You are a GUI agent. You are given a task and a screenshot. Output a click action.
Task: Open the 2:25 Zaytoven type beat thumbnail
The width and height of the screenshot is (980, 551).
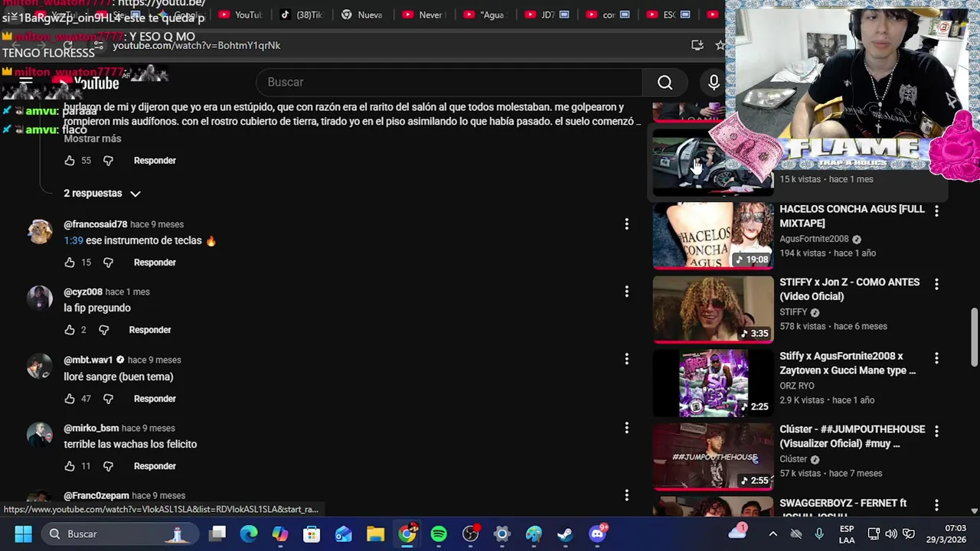click(713, 383)
